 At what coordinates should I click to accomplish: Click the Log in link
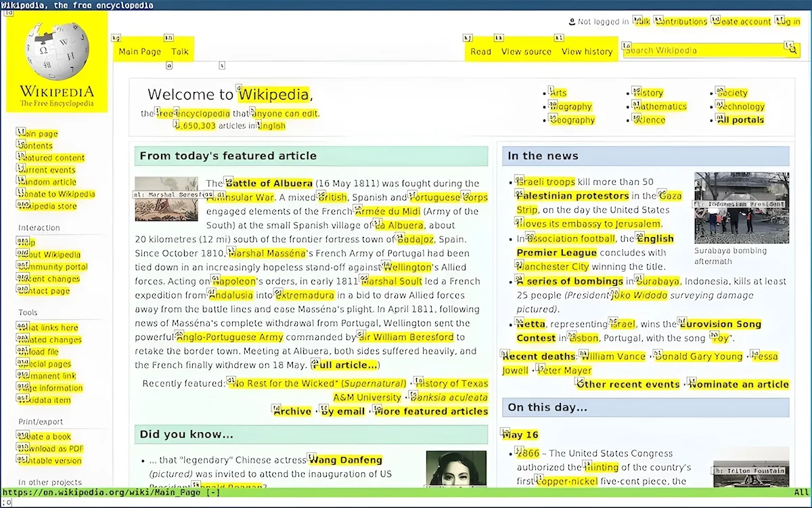pyautogui.click(x=788, y=22)
